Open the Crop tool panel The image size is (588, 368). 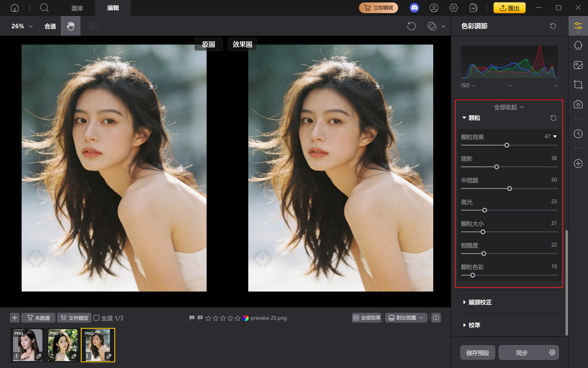pos(578,85)
